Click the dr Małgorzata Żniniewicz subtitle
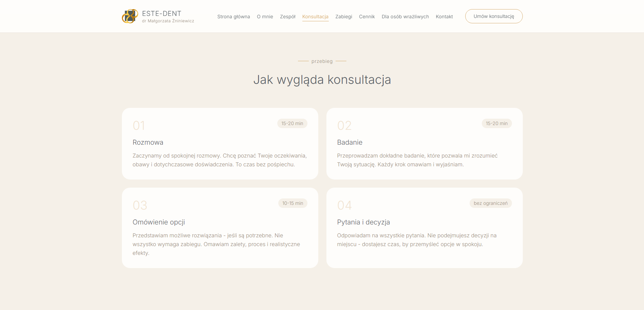The image size is (644, 310). [168, 21]
